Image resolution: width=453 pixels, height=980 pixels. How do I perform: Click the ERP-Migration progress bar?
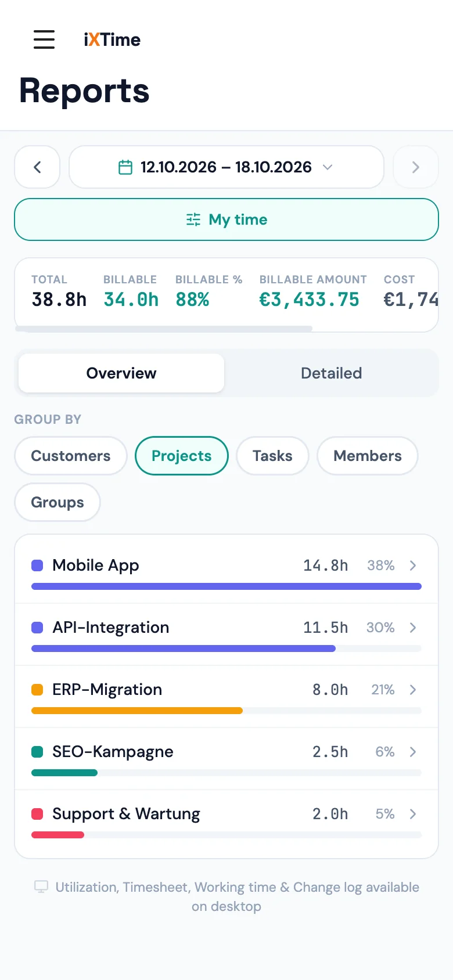pos(227,711)
